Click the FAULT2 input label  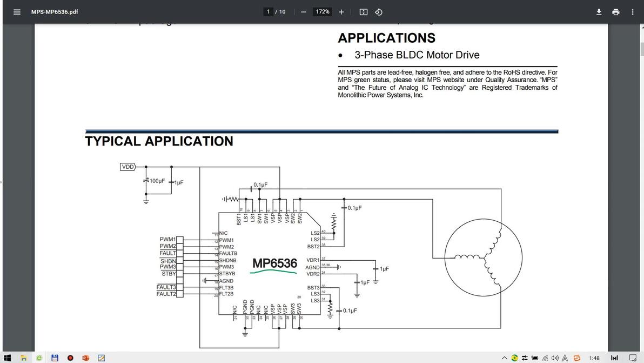click(166, 294)
